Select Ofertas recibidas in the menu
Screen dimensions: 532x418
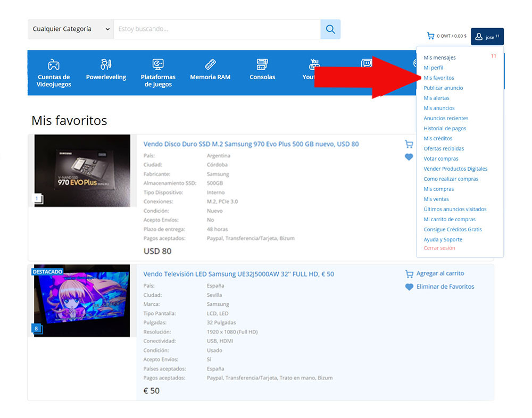444,148
